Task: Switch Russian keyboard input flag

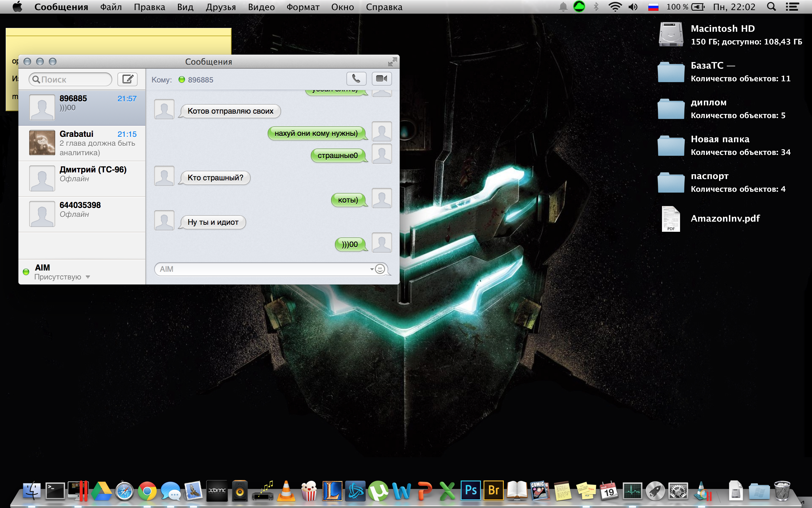Action: coord(653,7)
